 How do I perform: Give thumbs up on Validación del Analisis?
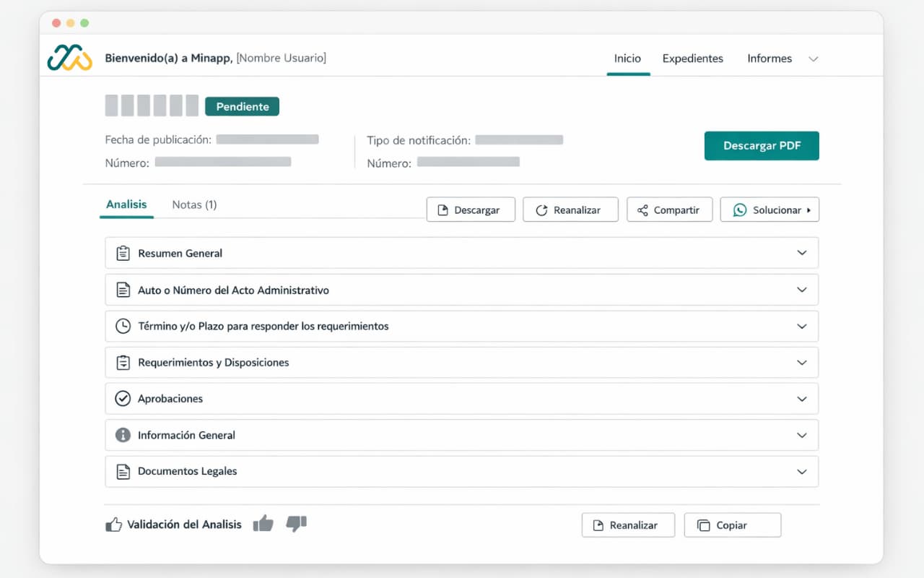[263, 524]
